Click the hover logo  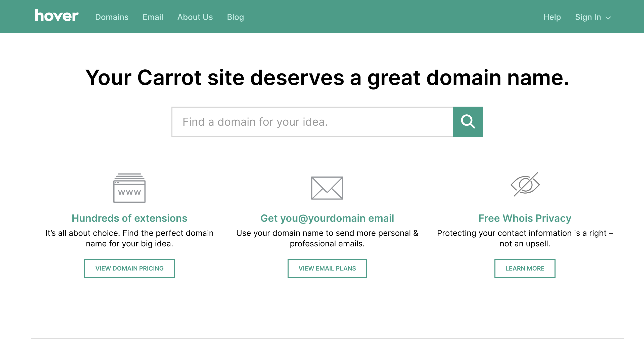[x=57, y=16]
